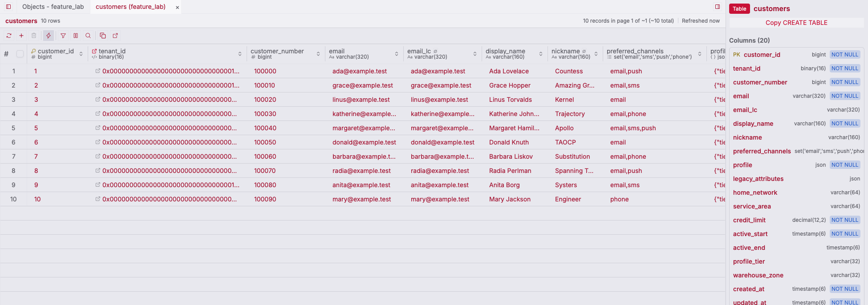Select warehouse_zone in Columns panel
Image resolution: width=868 pixels, height=305 pixels.
tap(796, 275)
